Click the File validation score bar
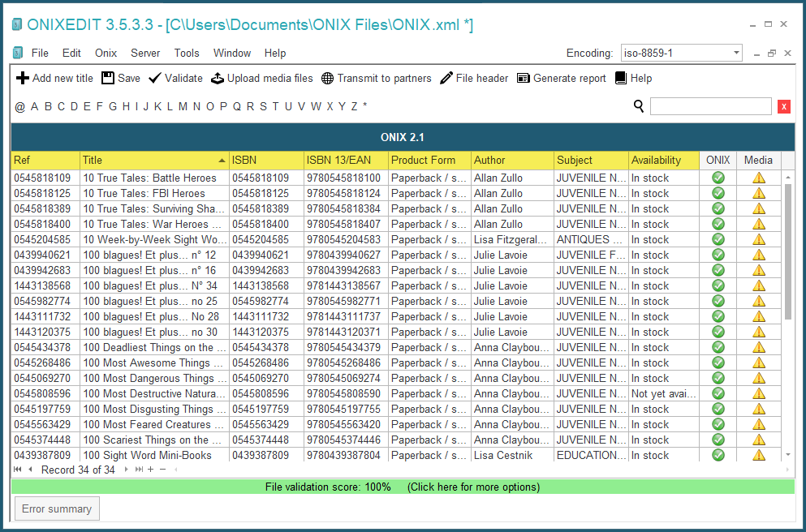The height and width of the screenshot is (532, 806). click(x=403, y=487)
